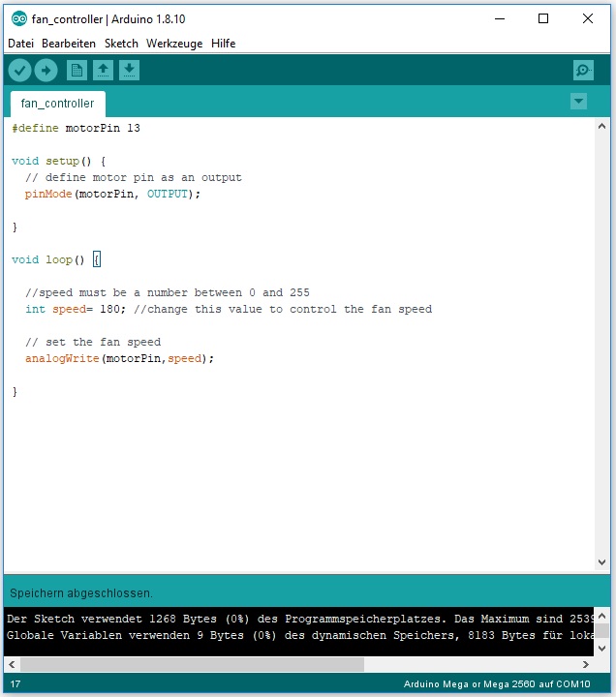
Task: Click comment '// set the fan speed'
Action: click(x=93, y=342)
